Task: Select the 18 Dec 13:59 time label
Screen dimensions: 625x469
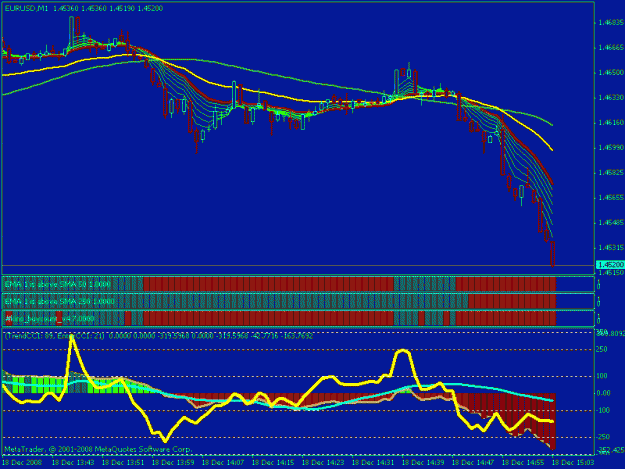Action: 173,463
